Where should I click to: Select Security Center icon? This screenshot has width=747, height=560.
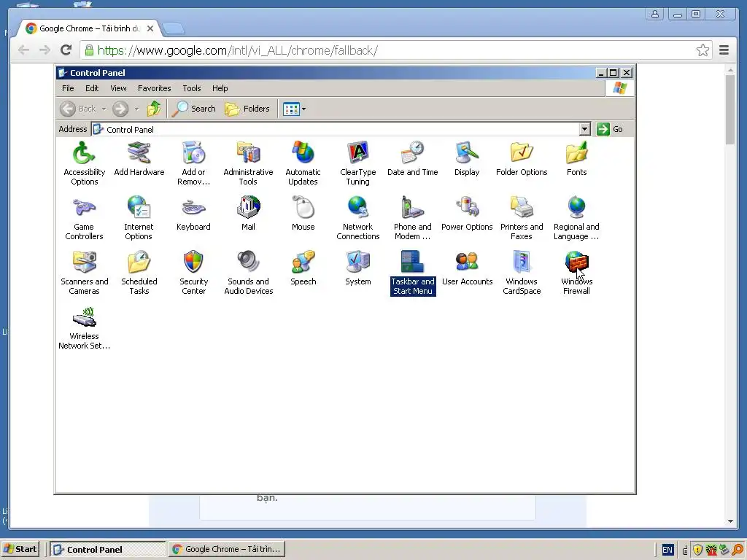point(193,273)
